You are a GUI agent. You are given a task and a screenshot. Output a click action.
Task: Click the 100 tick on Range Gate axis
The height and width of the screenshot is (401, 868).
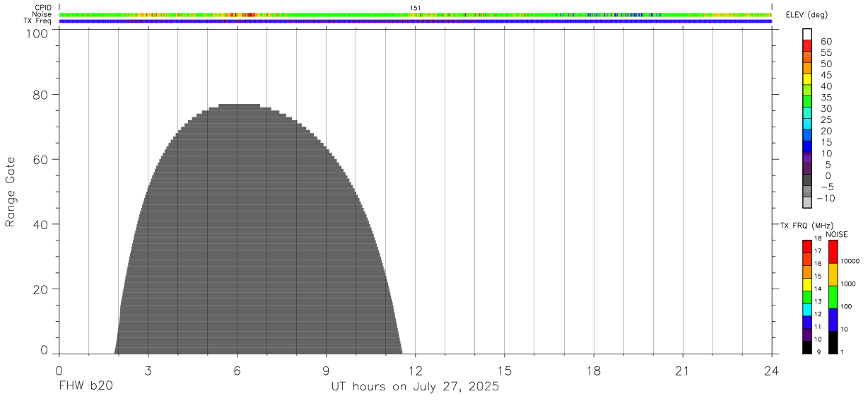tap(37, 33)
